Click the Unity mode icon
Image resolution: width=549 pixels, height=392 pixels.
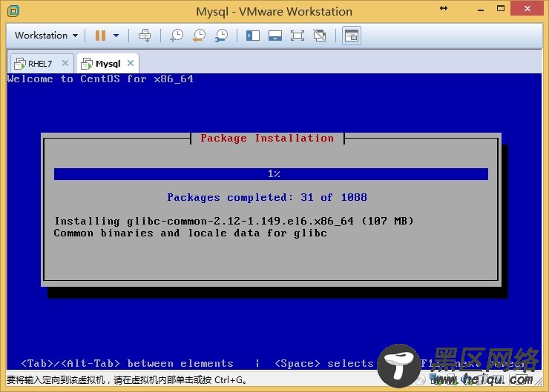coord(320,36)
